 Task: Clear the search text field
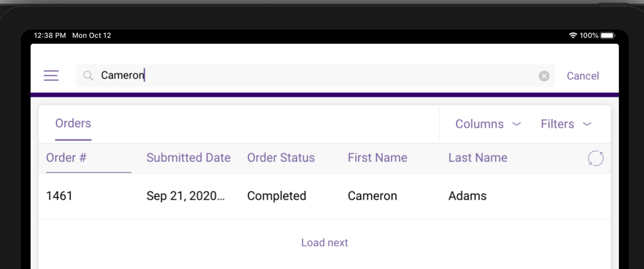click(x=544, y=76)
